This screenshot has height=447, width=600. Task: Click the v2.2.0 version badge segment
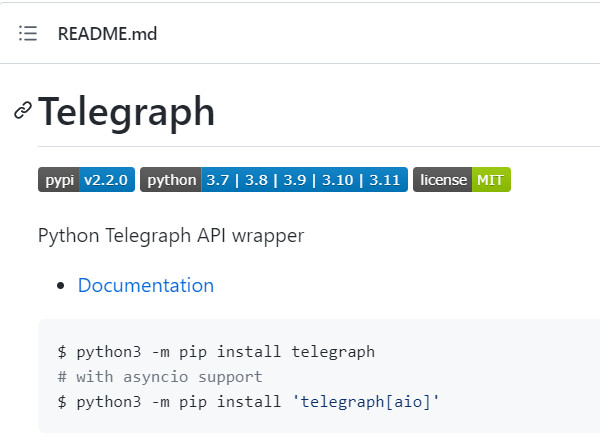pyautogui.click(x=105, y=180)
